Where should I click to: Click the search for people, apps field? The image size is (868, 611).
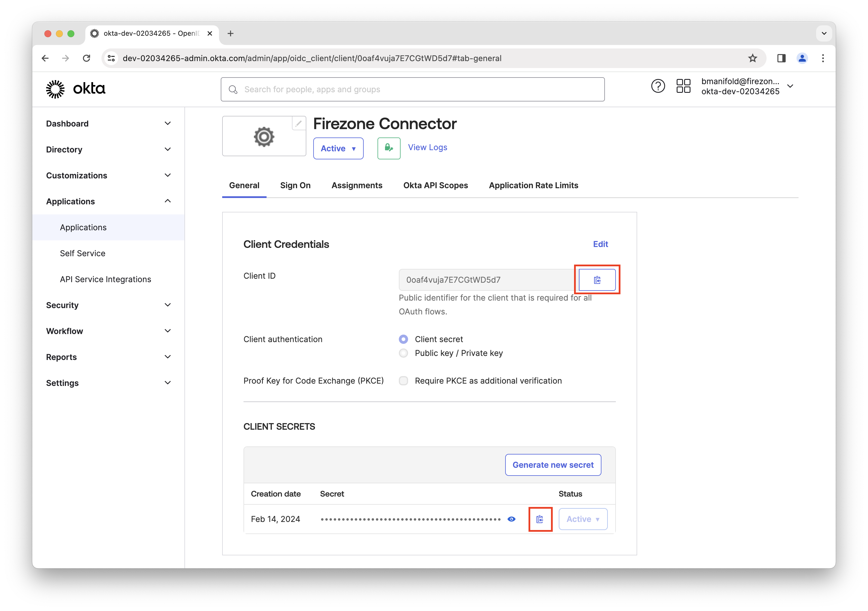coord(412,90)
